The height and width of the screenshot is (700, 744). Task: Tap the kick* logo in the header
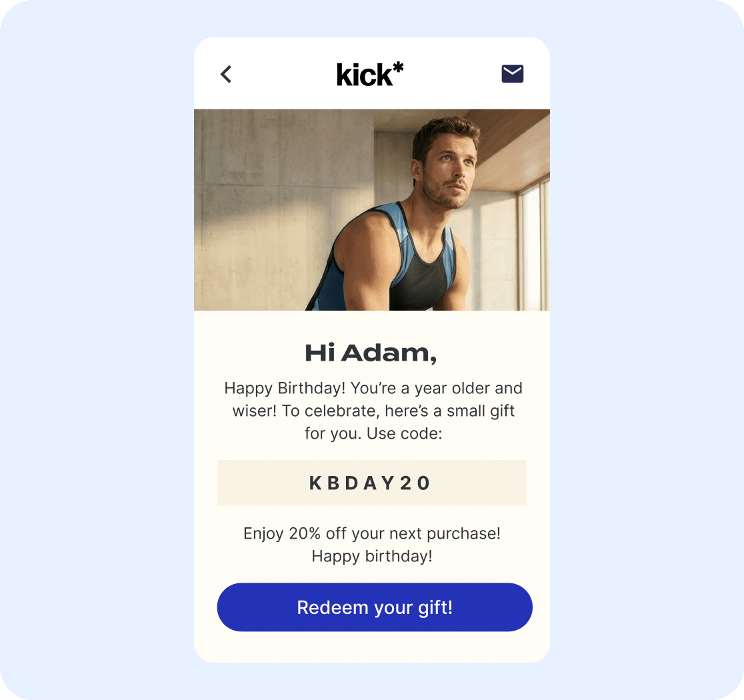click(x=370, y=74)
